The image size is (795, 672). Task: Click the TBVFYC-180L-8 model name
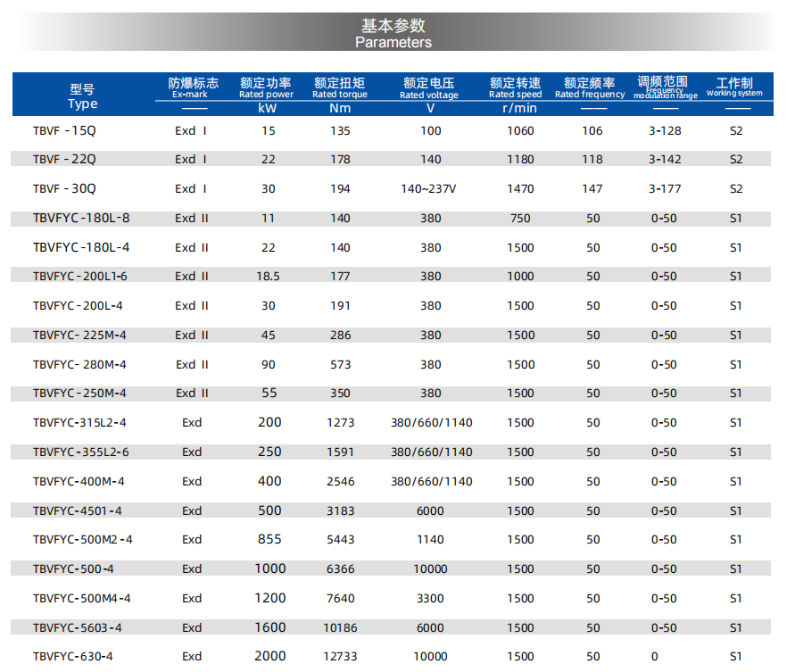(80, 219)
